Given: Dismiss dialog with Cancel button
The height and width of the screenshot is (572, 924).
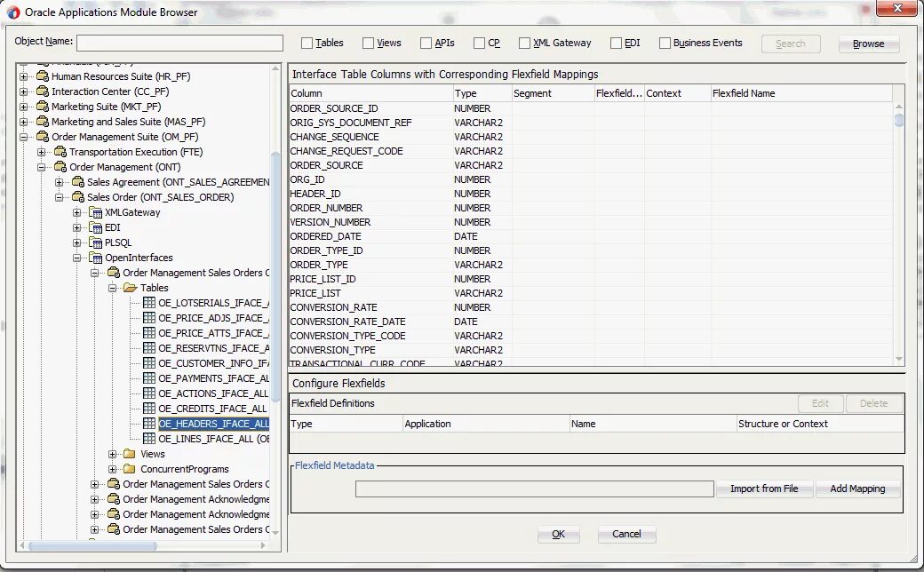Looking at the screenshot, I should click(626, 534).
